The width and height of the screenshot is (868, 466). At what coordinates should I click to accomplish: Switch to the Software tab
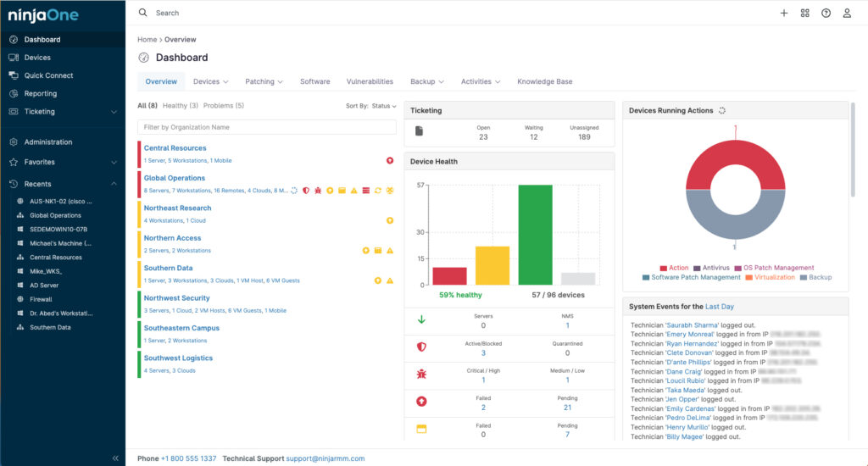point(315,81)
